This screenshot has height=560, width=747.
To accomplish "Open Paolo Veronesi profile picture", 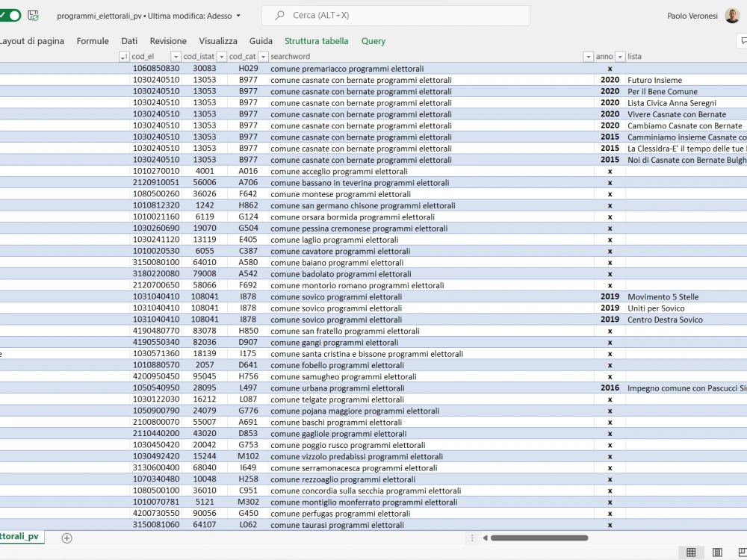I will (732, 16).
